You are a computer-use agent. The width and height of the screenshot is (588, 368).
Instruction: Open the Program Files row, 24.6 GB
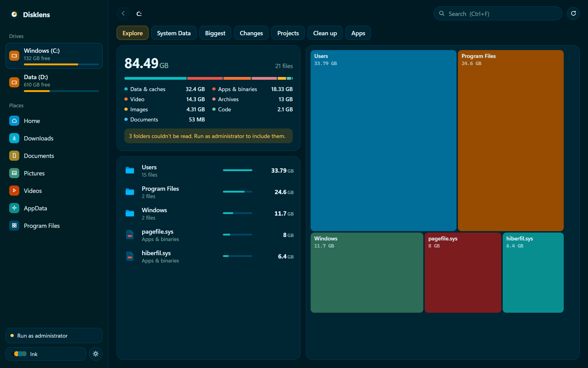(209, 192)
